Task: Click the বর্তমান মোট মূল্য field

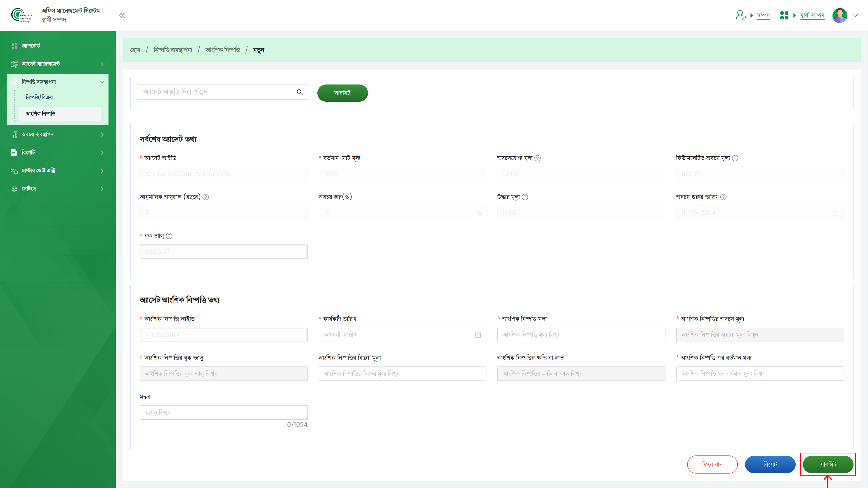Action: pyautogui.click(x=402, y=174)
